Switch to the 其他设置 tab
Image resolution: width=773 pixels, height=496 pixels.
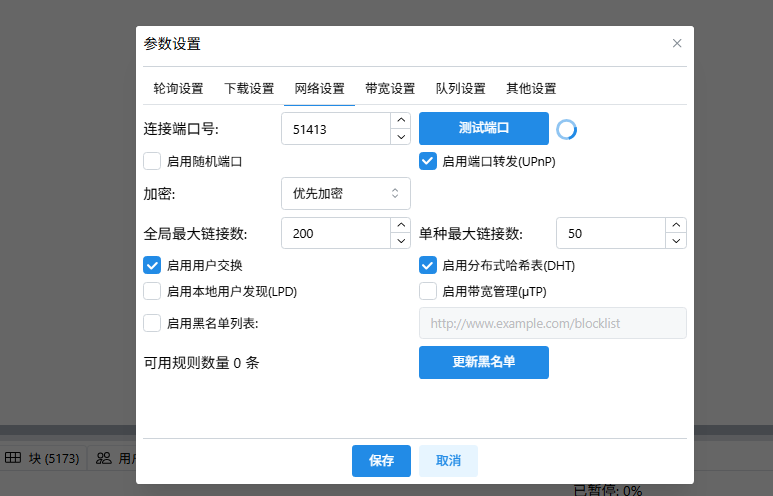click(531, 89)
